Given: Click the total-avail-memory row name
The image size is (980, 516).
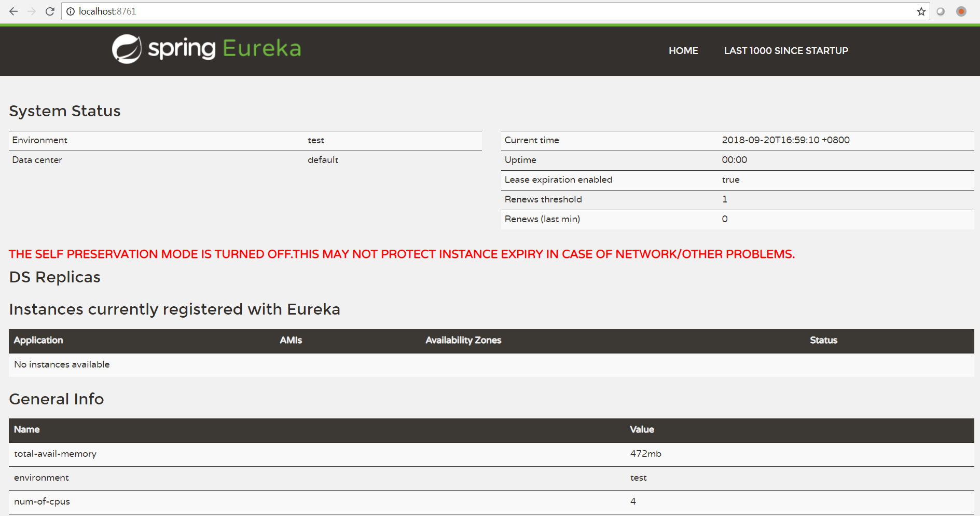Looking at the screenshot, I should point(55,454).
